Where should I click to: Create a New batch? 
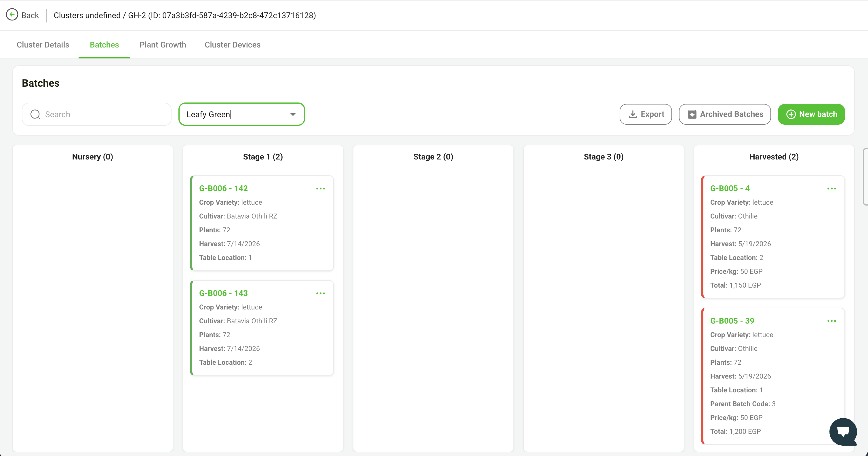811,114
